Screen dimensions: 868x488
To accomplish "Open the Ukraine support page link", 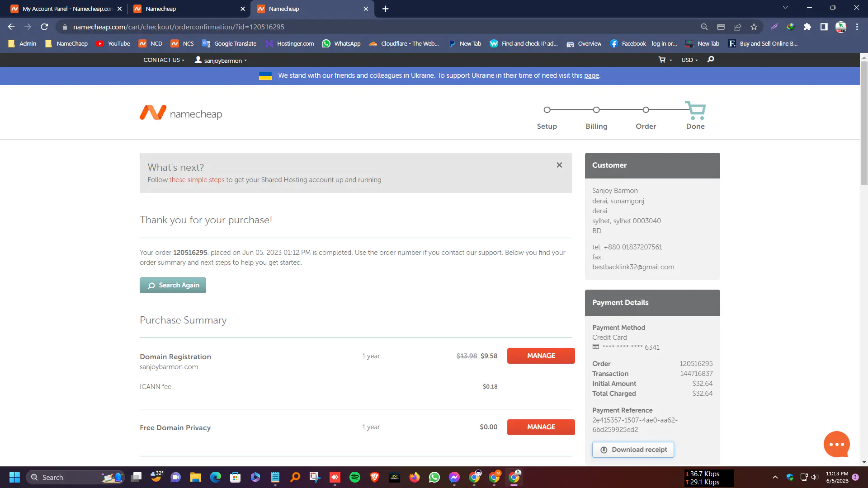I will [x=591, y=75].
